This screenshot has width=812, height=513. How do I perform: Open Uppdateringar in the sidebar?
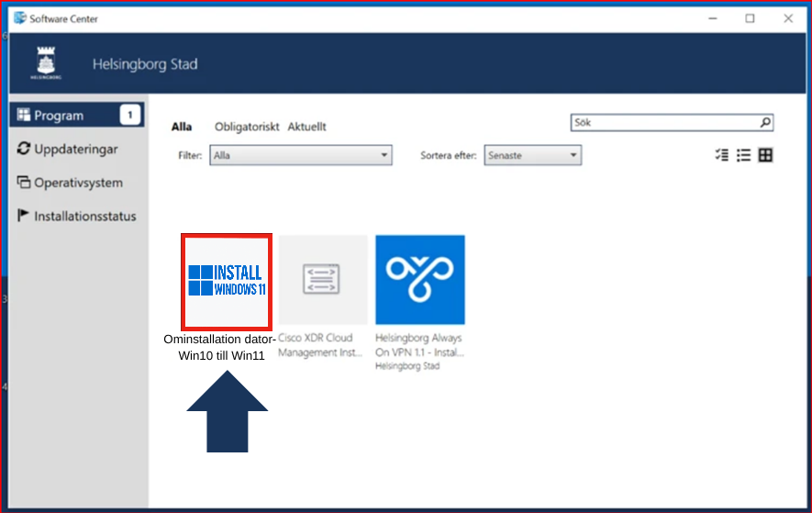(75, 150)
